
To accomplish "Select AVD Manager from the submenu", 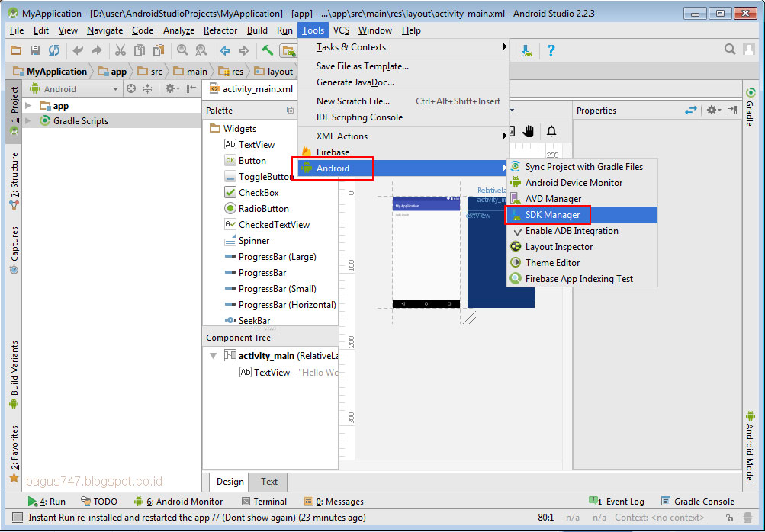I will pyautogui.click(x=582, y=198).
